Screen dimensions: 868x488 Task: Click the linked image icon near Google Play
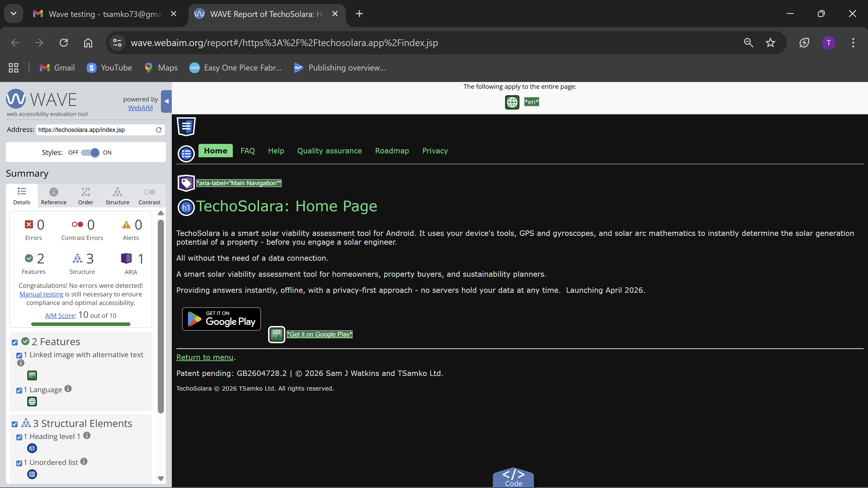[276, 334]
